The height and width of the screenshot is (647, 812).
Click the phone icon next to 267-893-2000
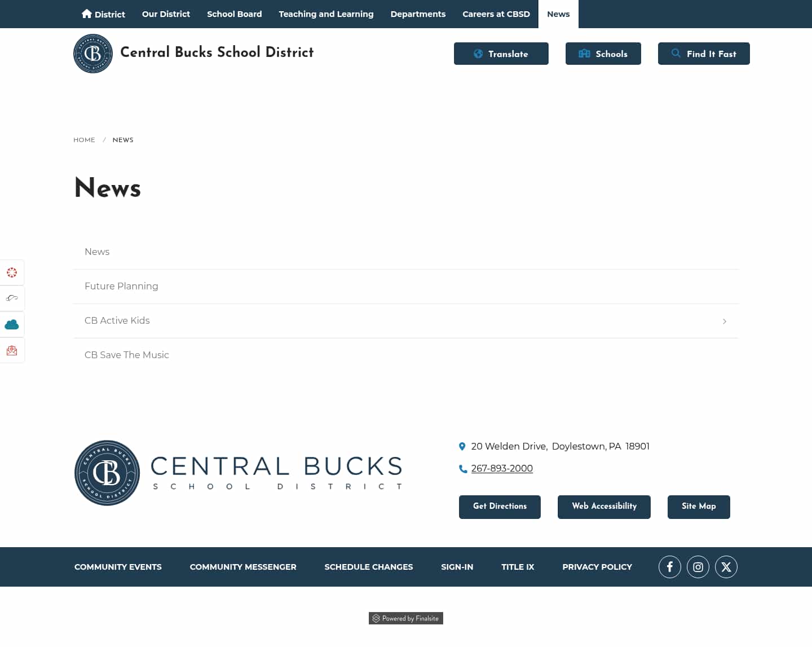462,469
